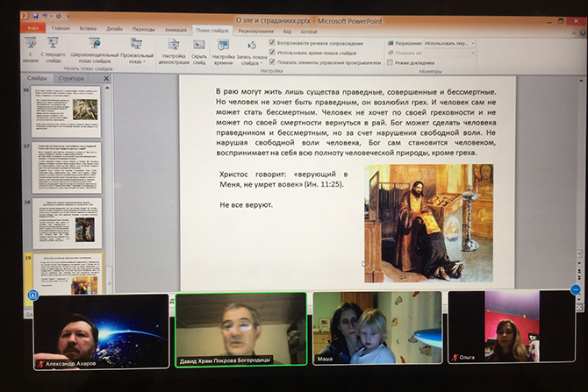This screenshot has width=588, height=392.
Task: Select the Структура pane tab
Action: pyautogui.click(x=71, y=78)
